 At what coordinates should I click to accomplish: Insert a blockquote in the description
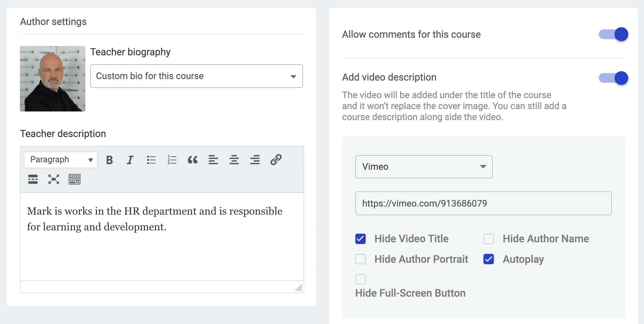[193, 160]
